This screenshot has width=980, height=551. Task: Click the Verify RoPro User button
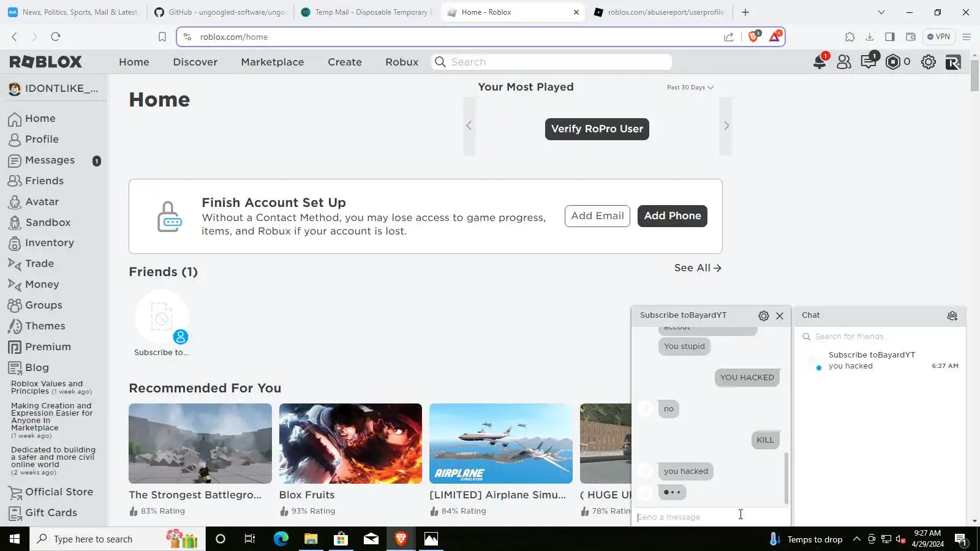597,129
